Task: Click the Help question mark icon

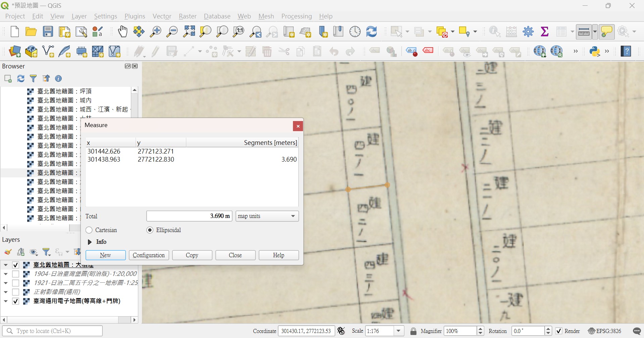Action: pyautogui.click(x=626, y=51)
